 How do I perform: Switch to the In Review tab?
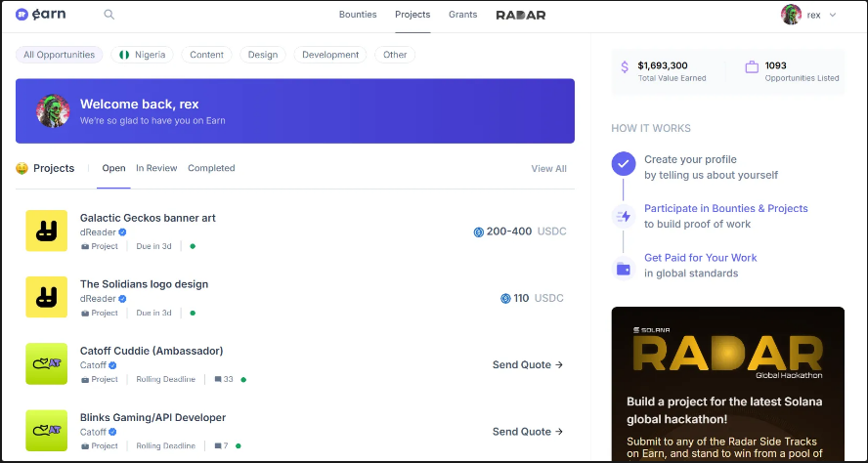156,168
